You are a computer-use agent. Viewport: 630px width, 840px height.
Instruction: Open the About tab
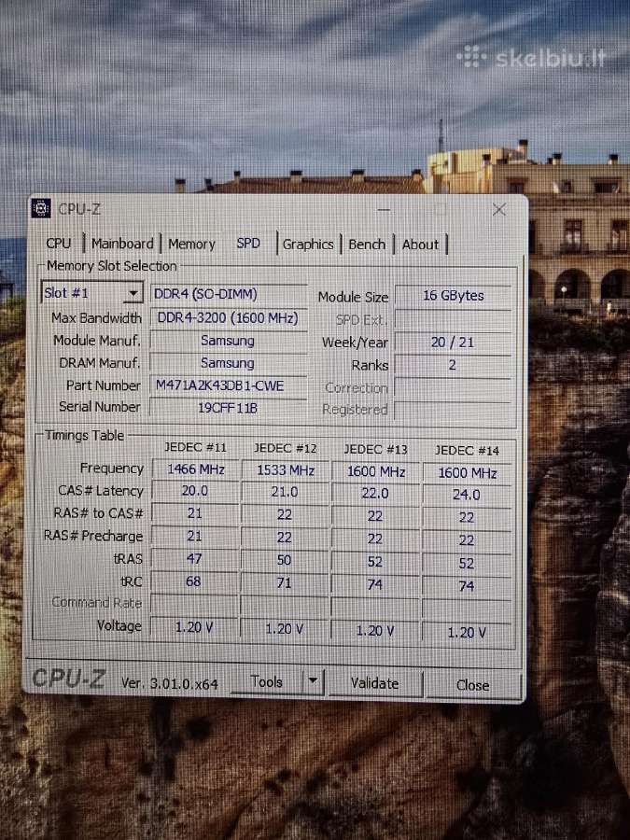421,245
